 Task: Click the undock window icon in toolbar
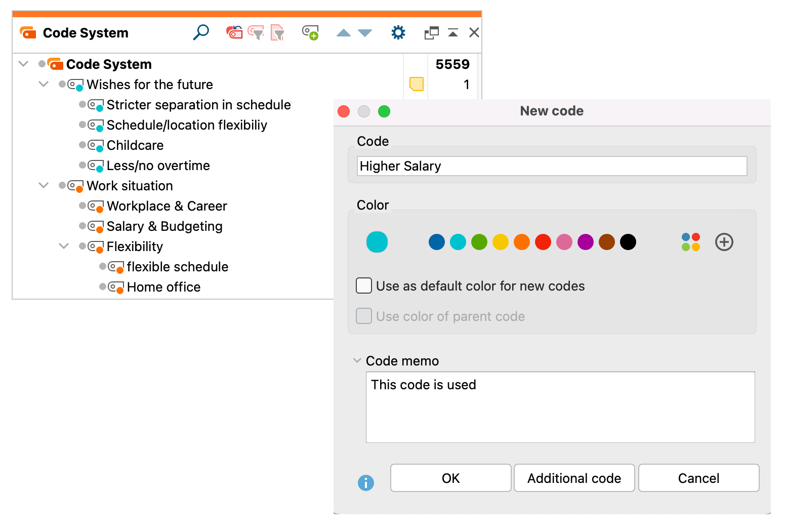(431, 33)
